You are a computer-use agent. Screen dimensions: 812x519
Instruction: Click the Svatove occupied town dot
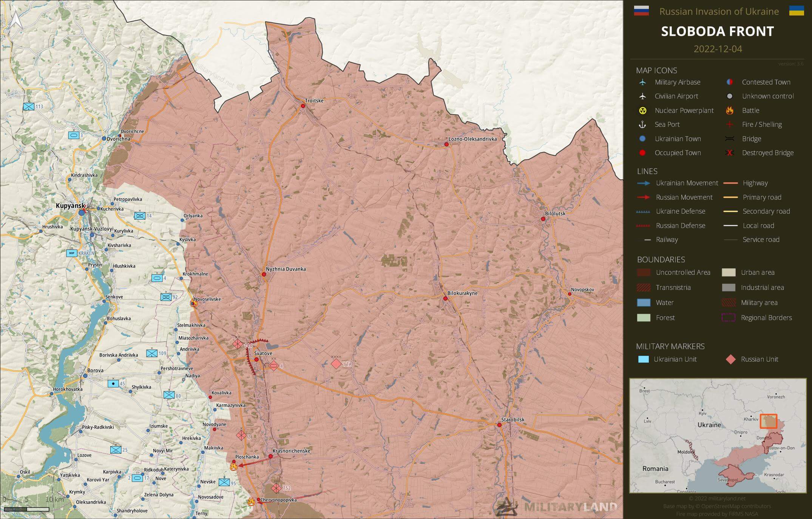tap(256, 359)
